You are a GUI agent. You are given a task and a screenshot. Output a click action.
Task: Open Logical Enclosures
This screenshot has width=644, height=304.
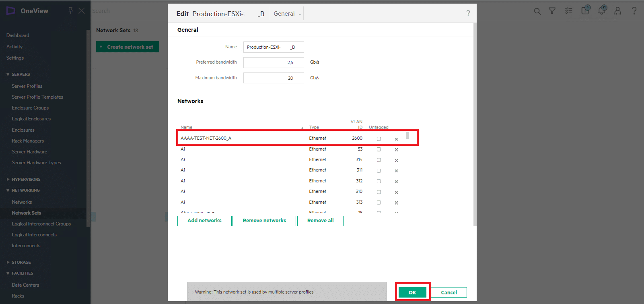pos(31,119)
